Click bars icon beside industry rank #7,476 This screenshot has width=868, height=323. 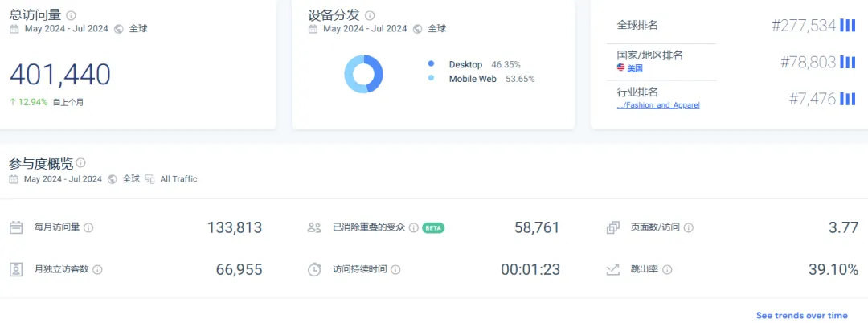point(847,99)
